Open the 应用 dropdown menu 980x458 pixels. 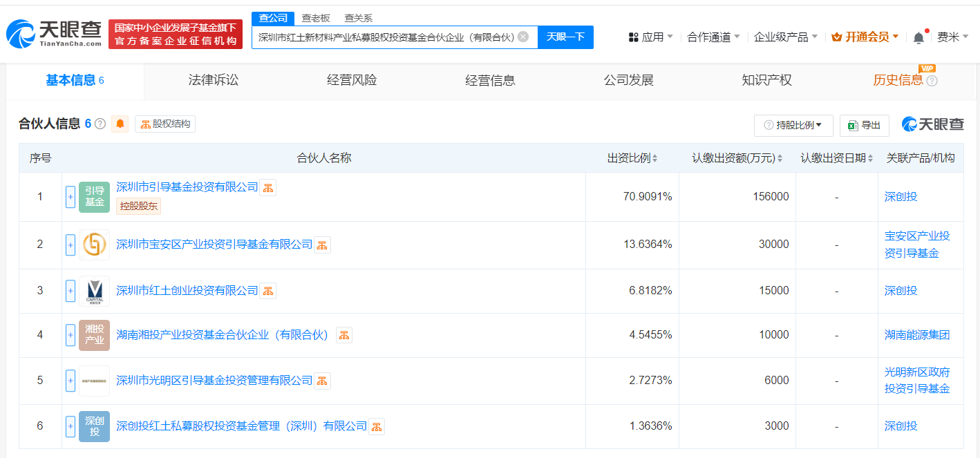click(650, 37)
